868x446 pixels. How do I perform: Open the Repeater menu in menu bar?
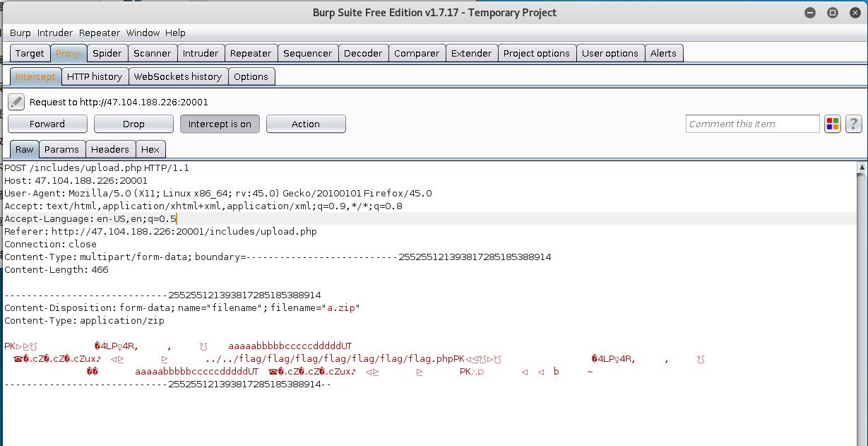click(100, 33)
